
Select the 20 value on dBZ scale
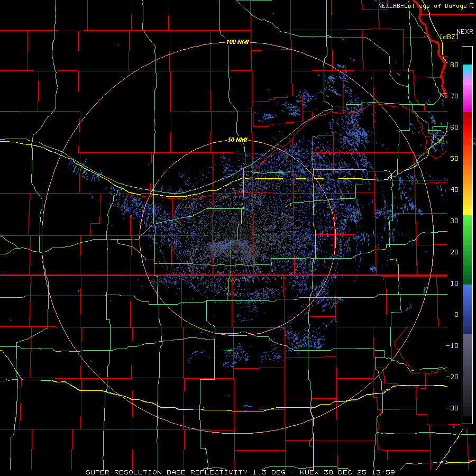[x=454, y=252]
